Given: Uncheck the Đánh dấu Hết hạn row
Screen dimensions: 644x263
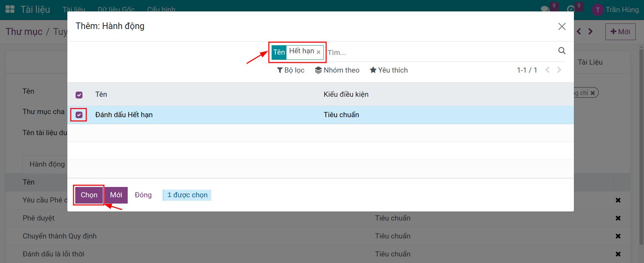Looking at the screenshot, I should 79,115.
